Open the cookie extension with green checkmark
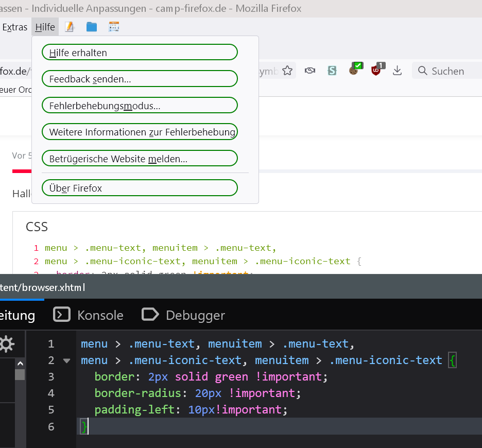 (355, 70)
